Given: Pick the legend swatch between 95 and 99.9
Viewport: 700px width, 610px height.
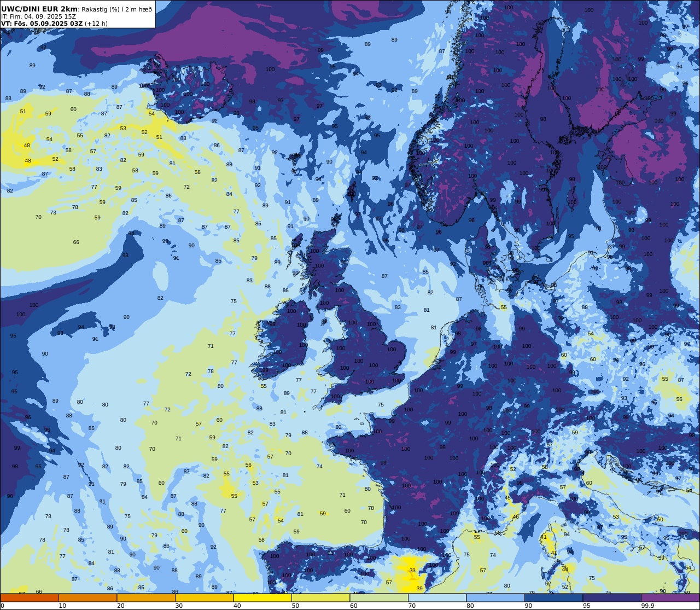Looking at the screenshot, I should tap(612, 597).
